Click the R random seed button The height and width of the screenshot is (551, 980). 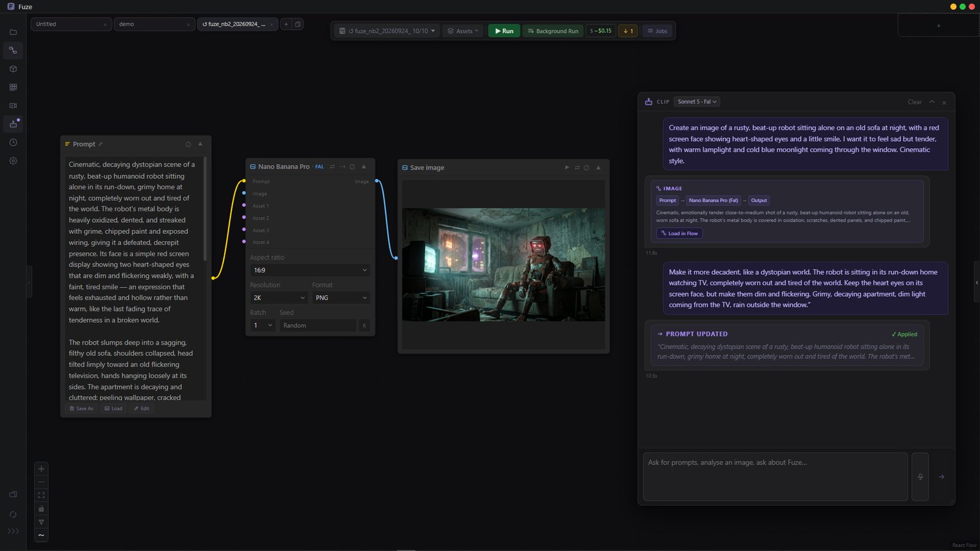pyautogui.click(x=364, y=326)
